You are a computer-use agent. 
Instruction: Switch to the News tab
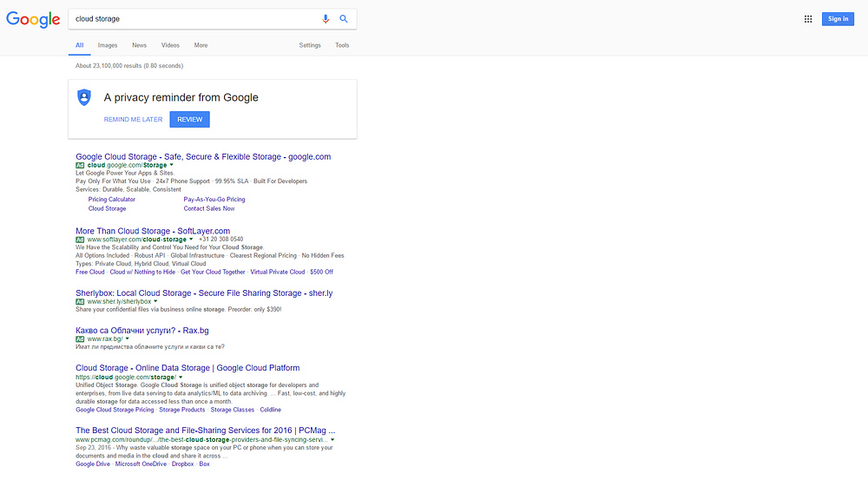[139, 45]
